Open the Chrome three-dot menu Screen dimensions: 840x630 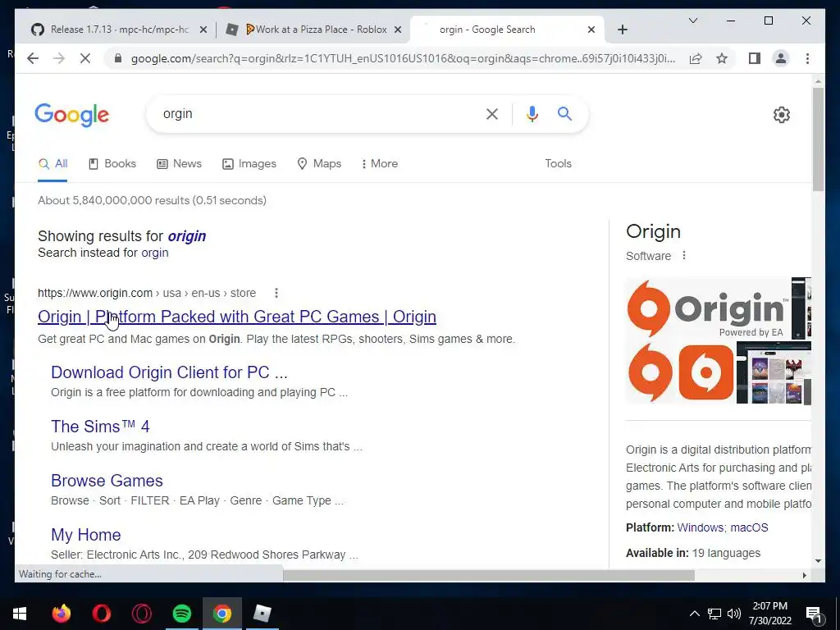[x=807, y=58]
